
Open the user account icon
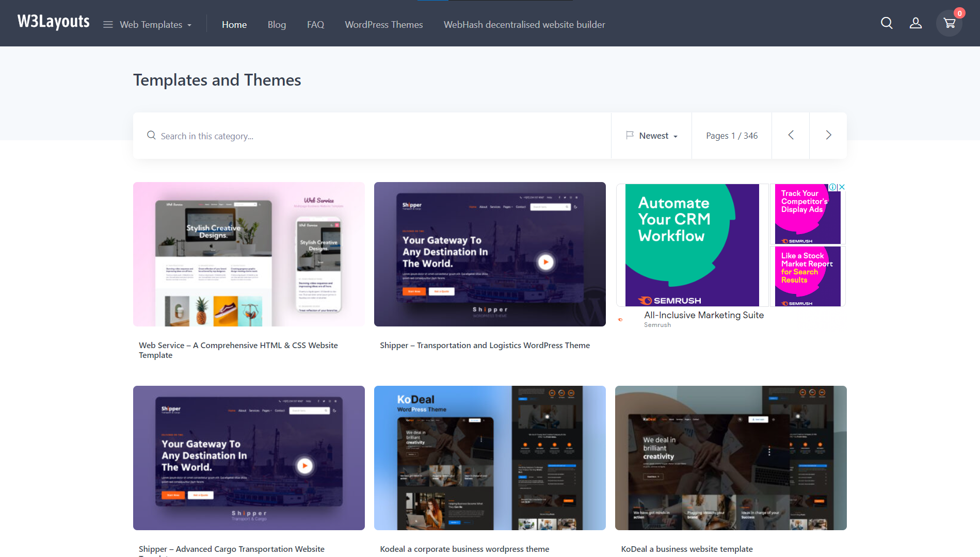pyautogui.click(x=915, y=23)
